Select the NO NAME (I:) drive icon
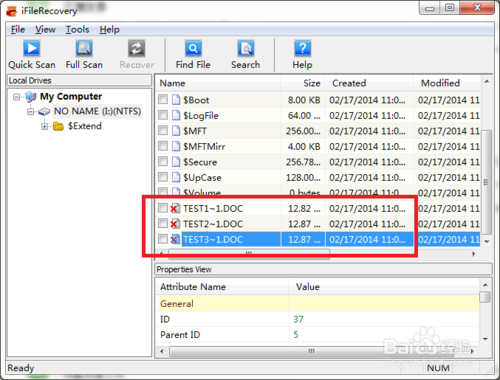The width and height of the screenshot is (500, 380). coord(44,111)
